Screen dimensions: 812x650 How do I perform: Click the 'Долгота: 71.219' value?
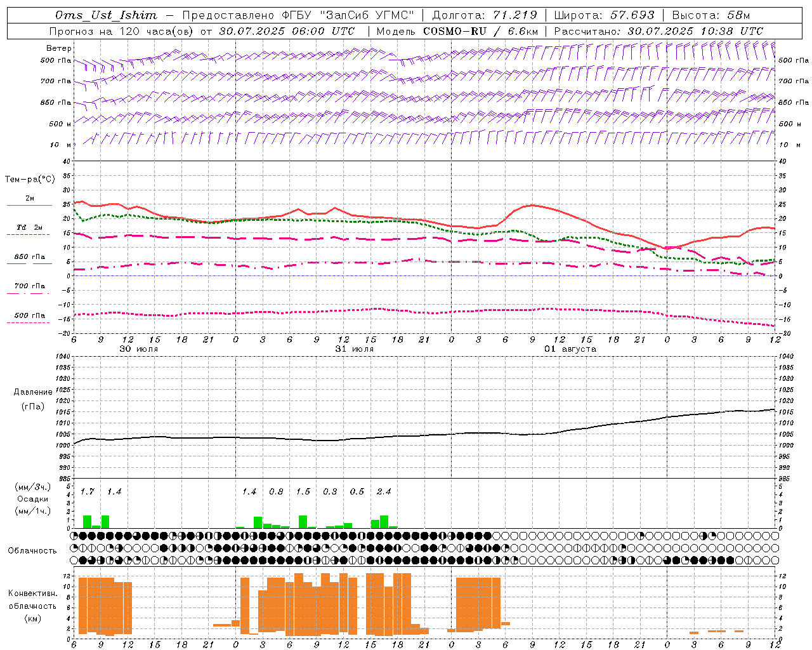click(x=485, y=15)
